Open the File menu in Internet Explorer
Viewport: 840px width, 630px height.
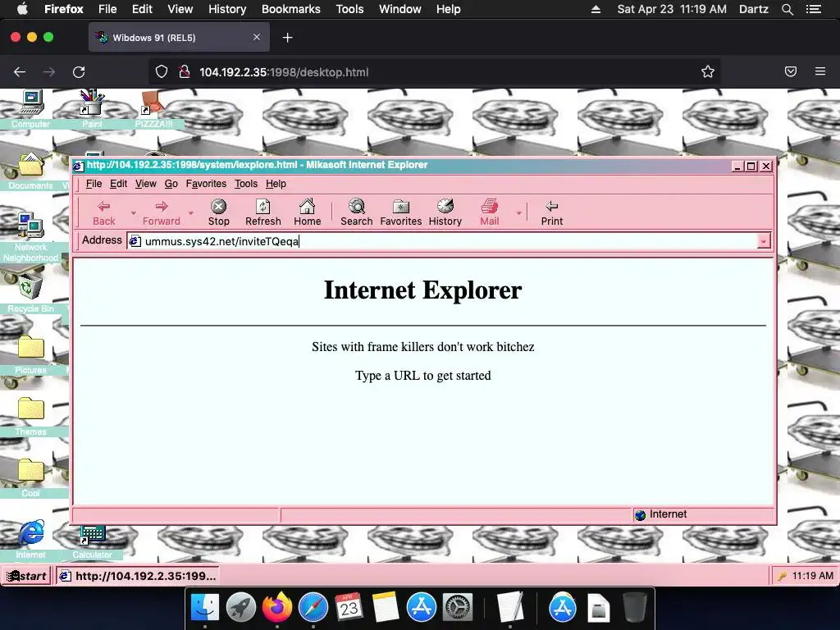[94, 184]
